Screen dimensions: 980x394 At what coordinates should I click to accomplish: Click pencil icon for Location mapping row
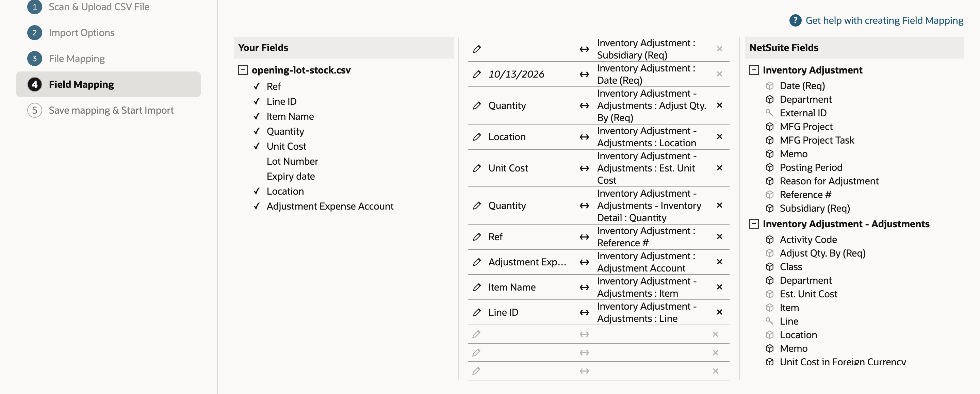coord(477,137)
